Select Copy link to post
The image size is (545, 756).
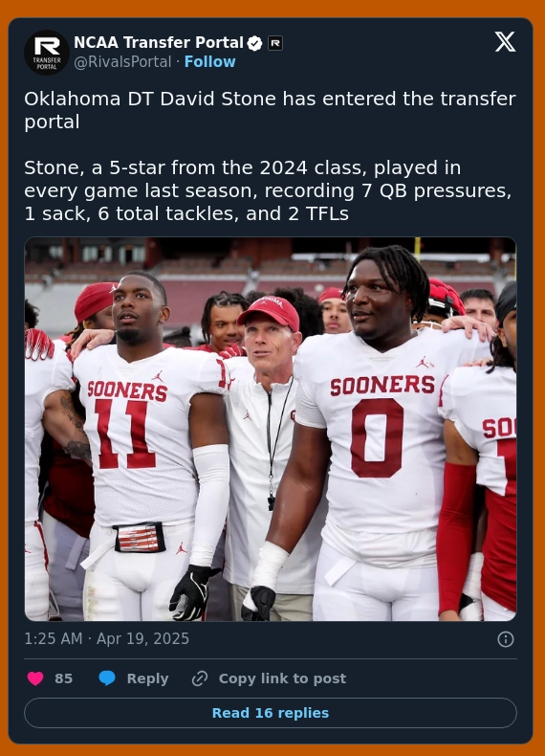(x=282, y=678)
